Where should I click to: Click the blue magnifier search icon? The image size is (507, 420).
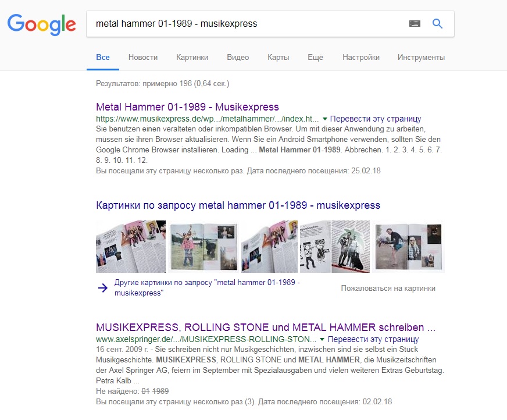click(x=437, y=23)
